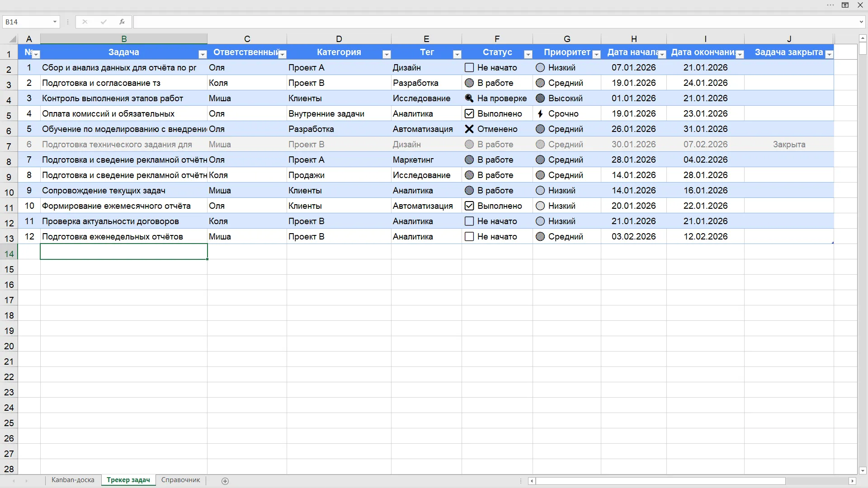
Task: Toggle Не начато checkbox in row 2
Action: [x=469, y=68]
